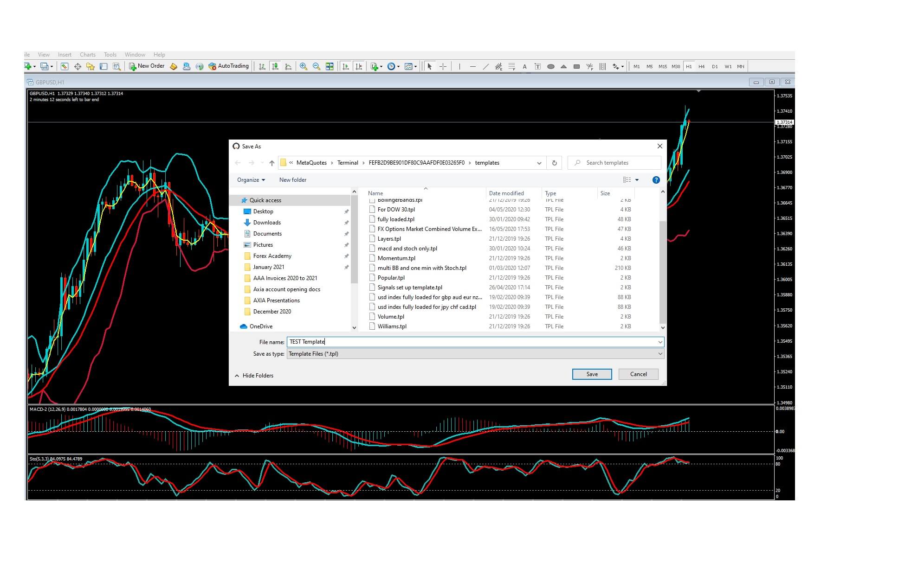918x588 pixels.
Task: Open the Tools menu
Action: (x=110, y=55)
